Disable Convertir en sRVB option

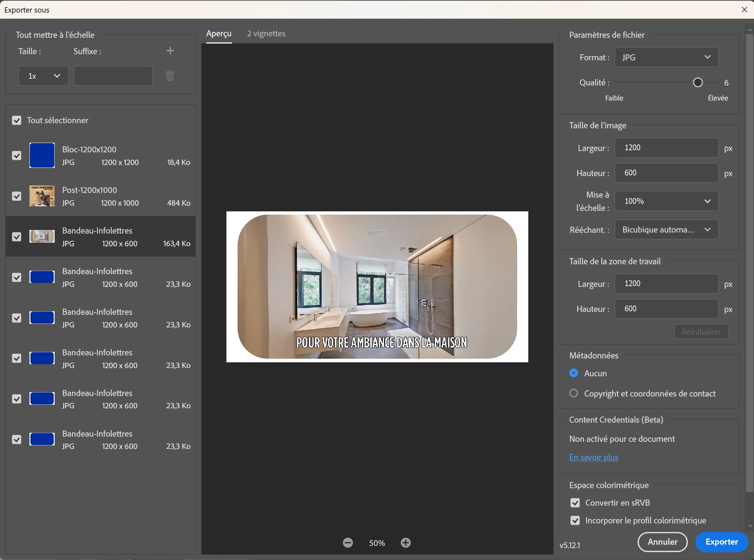pos(575,503)
